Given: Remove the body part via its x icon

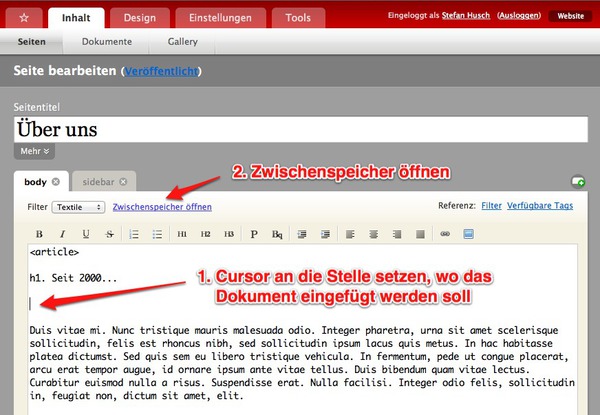Looking at the screenshot, I should (56, 182).
